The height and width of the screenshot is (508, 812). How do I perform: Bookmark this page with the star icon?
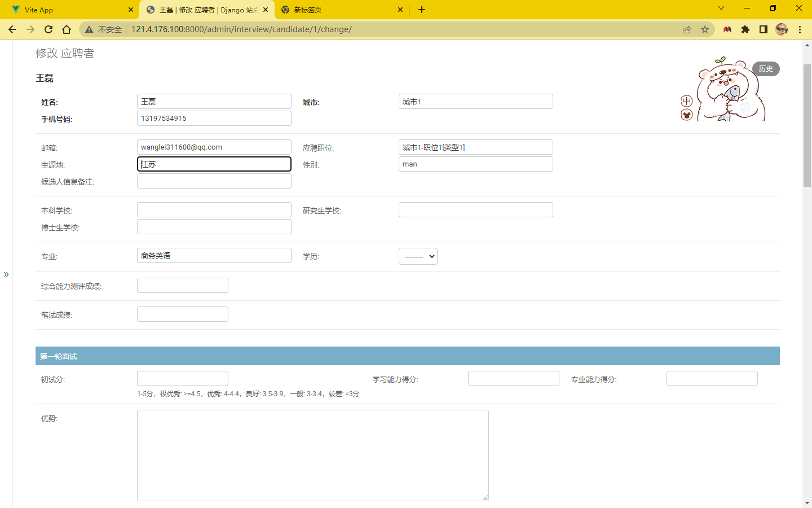[x=705, y=29]
